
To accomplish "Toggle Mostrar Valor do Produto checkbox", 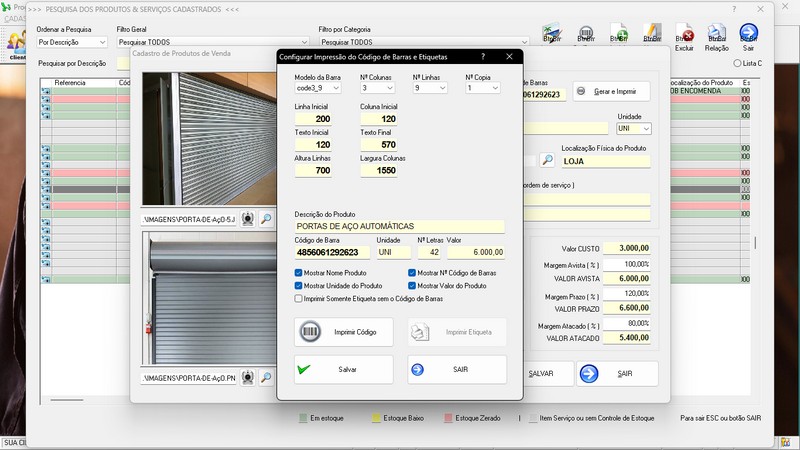I will (412, 286).
